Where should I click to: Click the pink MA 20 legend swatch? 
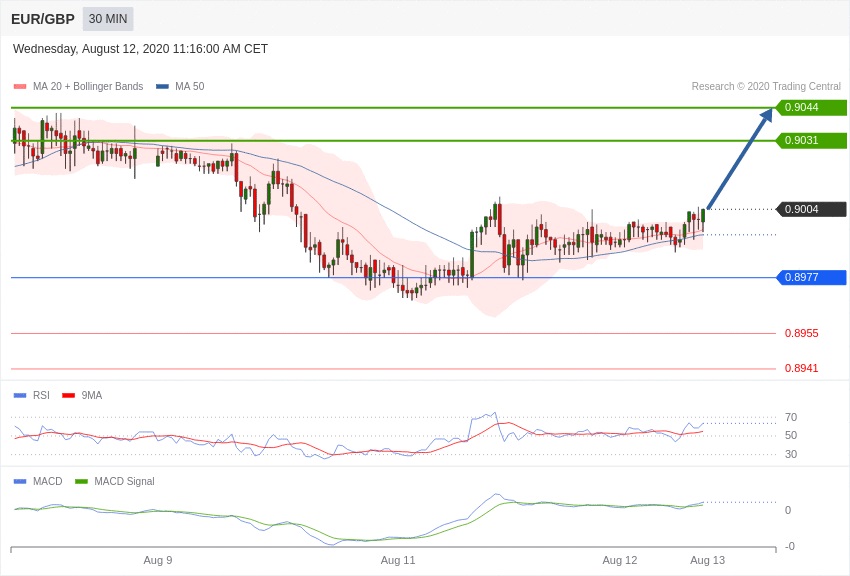20,87
